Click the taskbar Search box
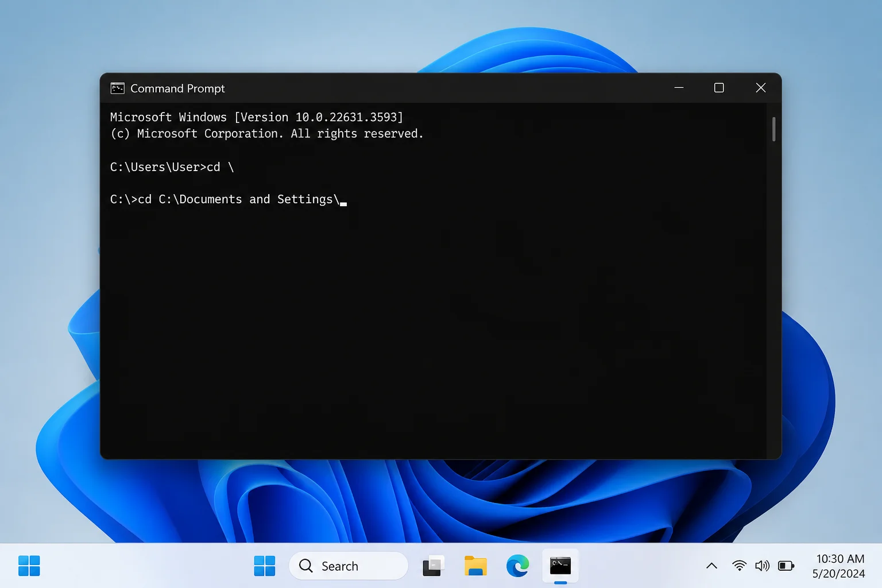The height and width of the screenshot is (588, 882). click(x=349, y=566)
